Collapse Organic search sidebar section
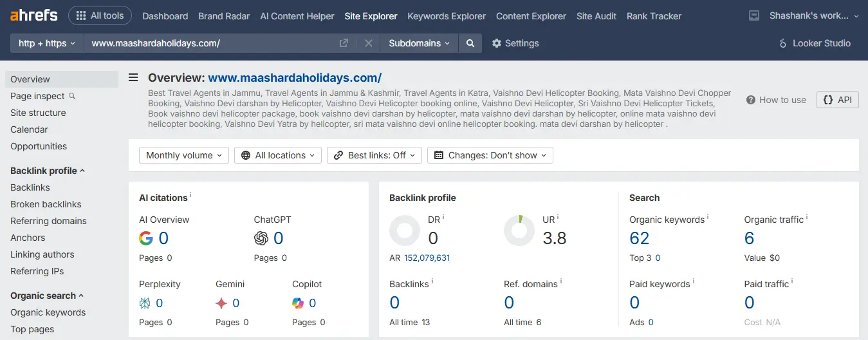Viewport: 868px width, 340px height. point(47,296)
